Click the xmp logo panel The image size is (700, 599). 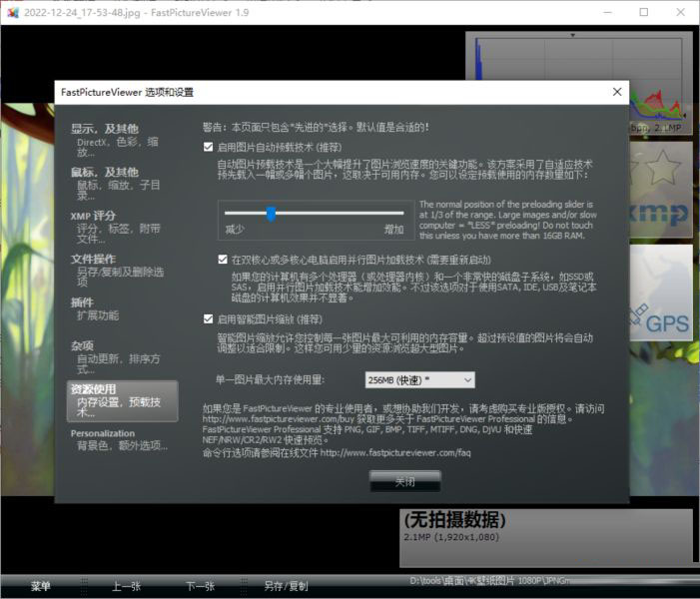[x=661, y=215]
